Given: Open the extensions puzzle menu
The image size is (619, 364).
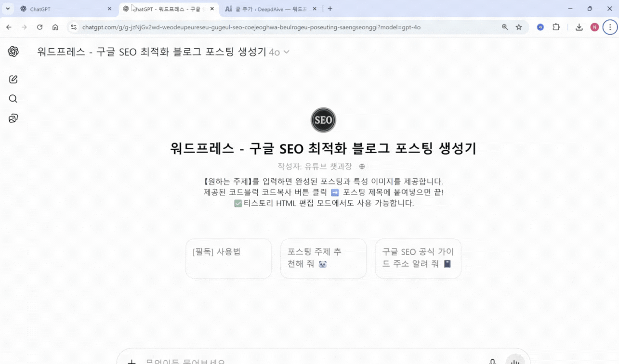Looking at the screenshot, I should coord(556,27).
